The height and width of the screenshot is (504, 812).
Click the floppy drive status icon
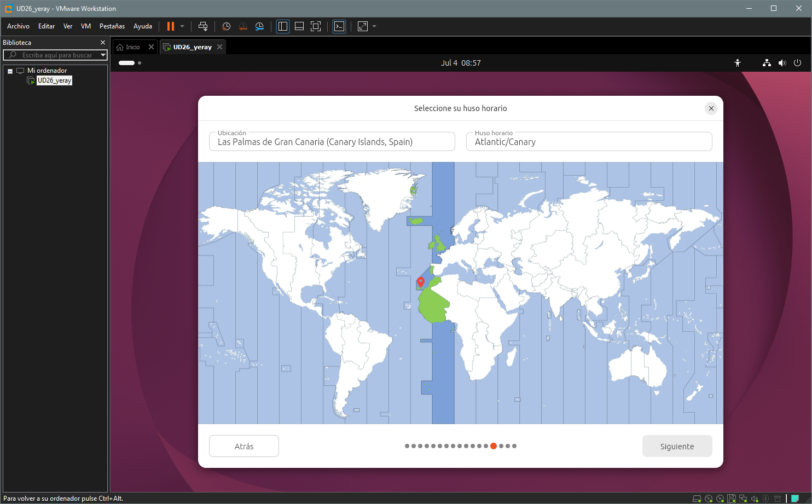tap(732, 499)
